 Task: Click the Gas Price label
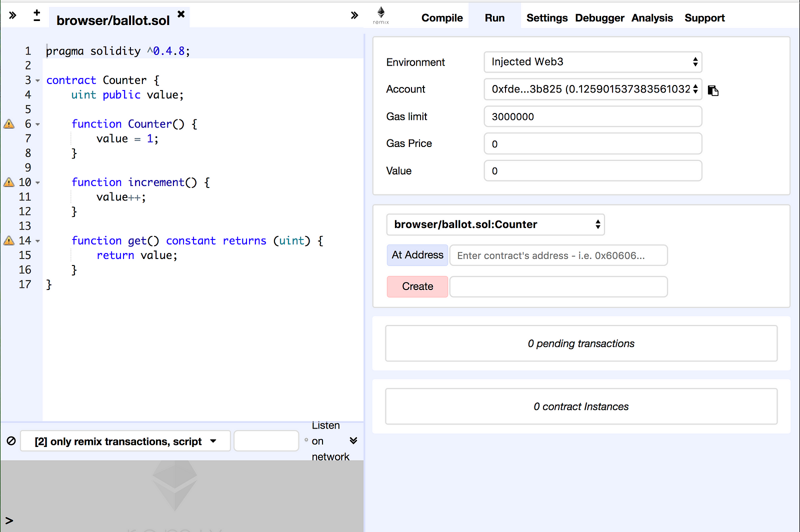click(x=409, y=143)
